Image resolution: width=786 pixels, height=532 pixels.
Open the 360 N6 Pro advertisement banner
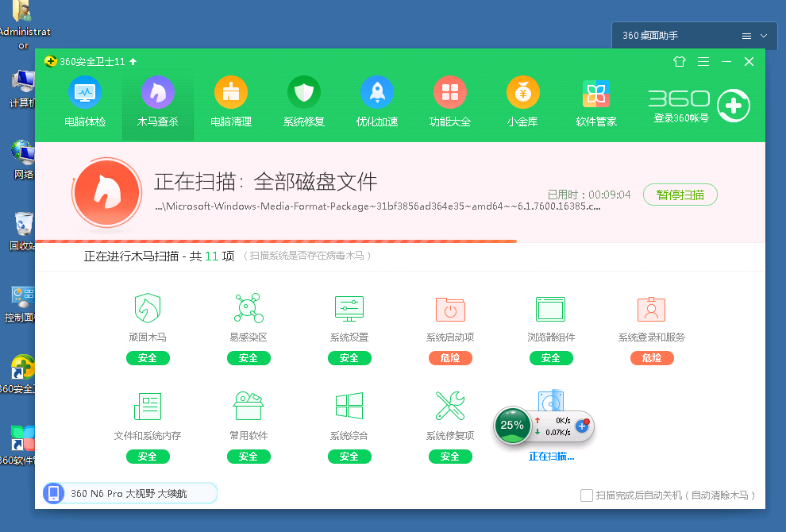pyautogui.click(x=129, y=493)
